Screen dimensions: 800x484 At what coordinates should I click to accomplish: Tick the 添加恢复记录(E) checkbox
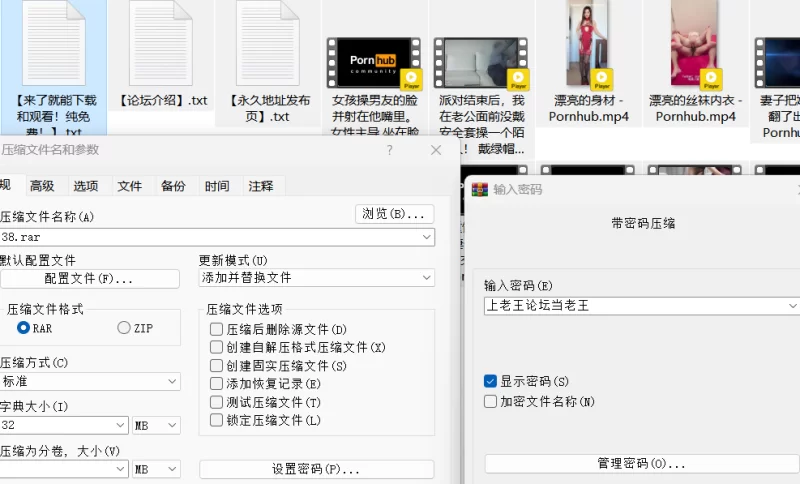tap(216, 384)
